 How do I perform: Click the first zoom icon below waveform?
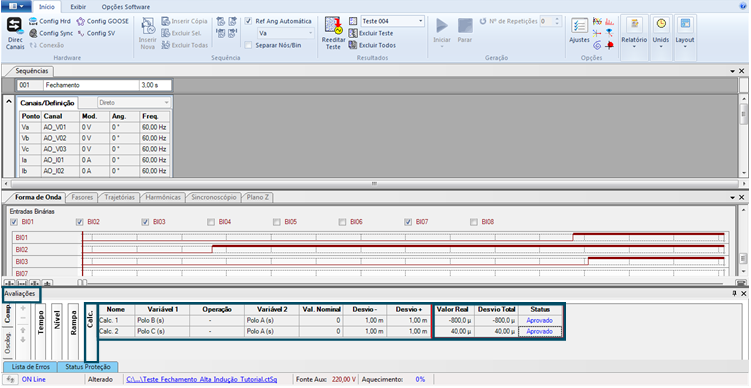click(x=8, y=284)
